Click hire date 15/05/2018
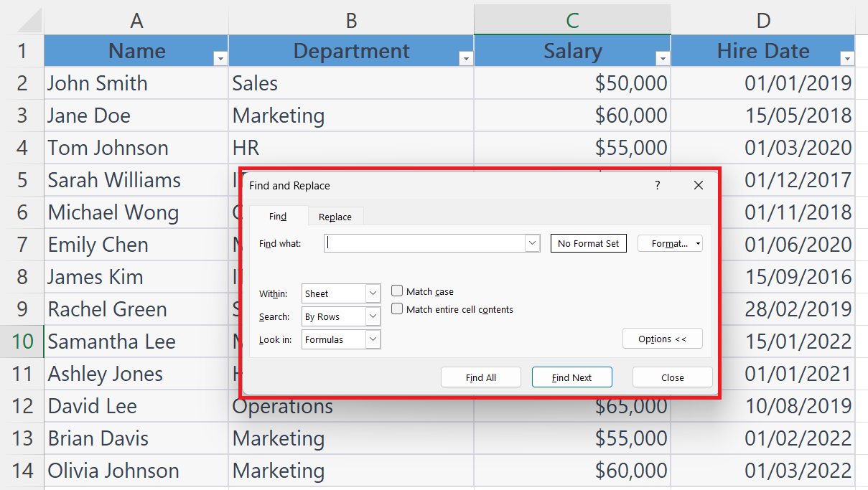 (x=763, y=116)
